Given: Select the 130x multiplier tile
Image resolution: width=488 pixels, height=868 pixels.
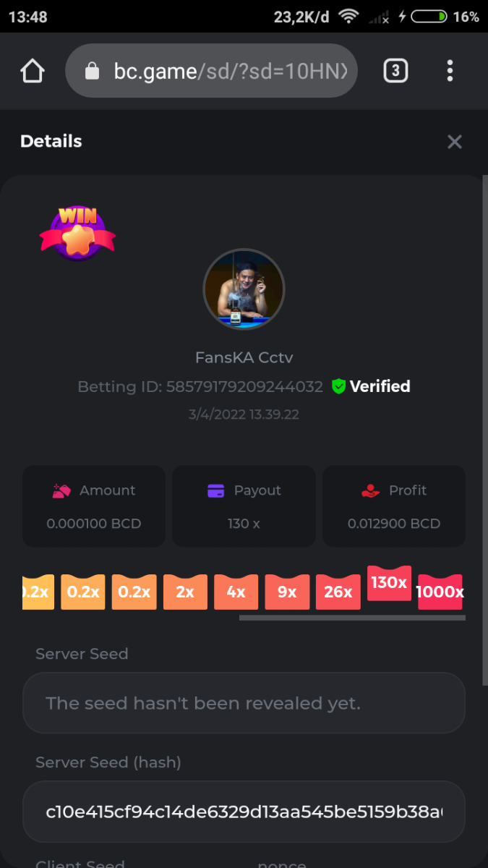Looking at the screenshot, I should (x=389, y=583).
